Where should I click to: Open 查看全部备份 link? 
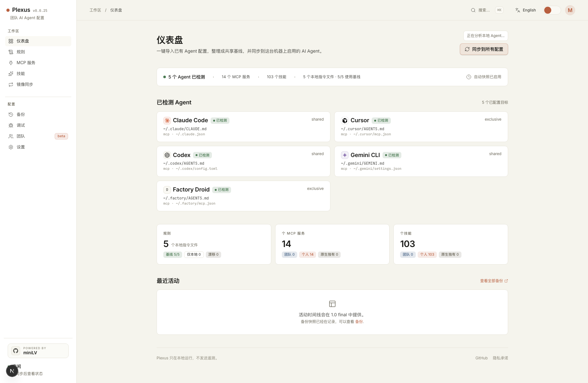494,281
